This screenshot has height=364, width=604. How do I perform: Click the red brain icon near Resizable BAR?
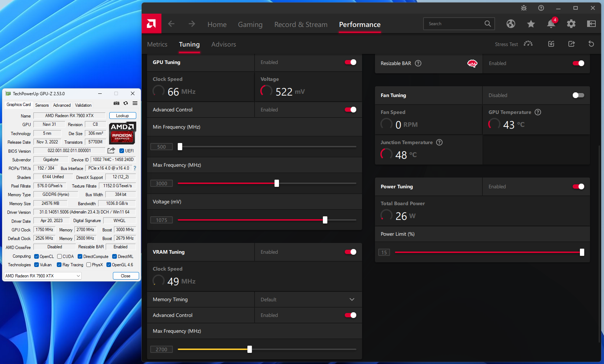pyautogui.click(x=472, y=64)
